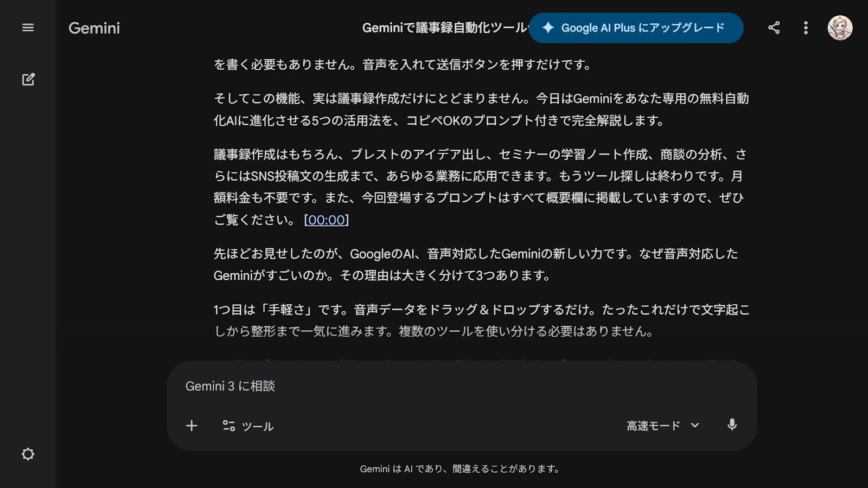
Task: Click the share conversation icon
Action: click(x=774, y=28)
